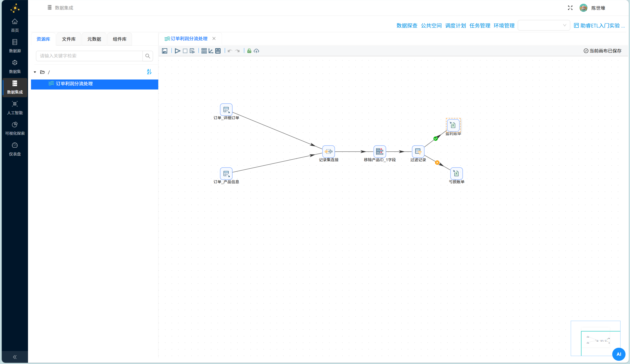Expand the empty environment dropdown

(x=544, y=25)
